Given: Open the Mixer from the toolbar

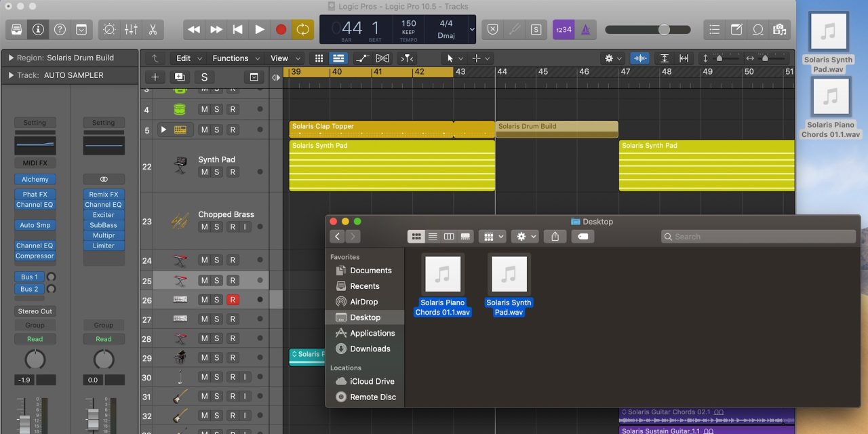Looking at the screenshot, I should [132, 29].
